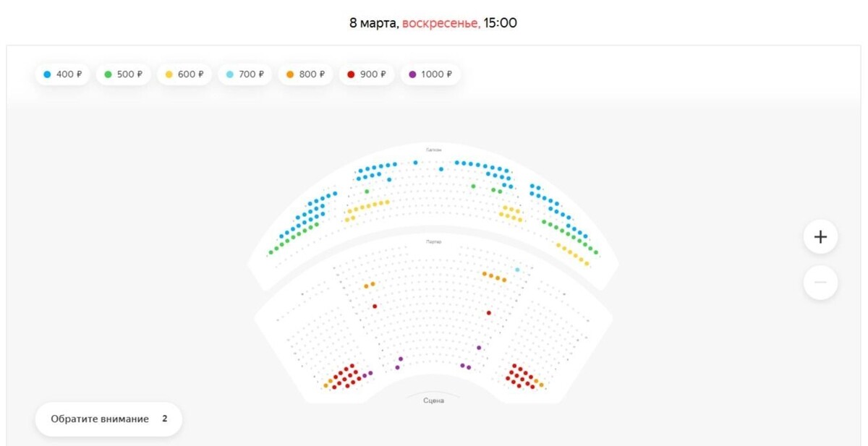The image size is (868, 446).
Task: Click the zoom out minus icon
Action: 819,282
